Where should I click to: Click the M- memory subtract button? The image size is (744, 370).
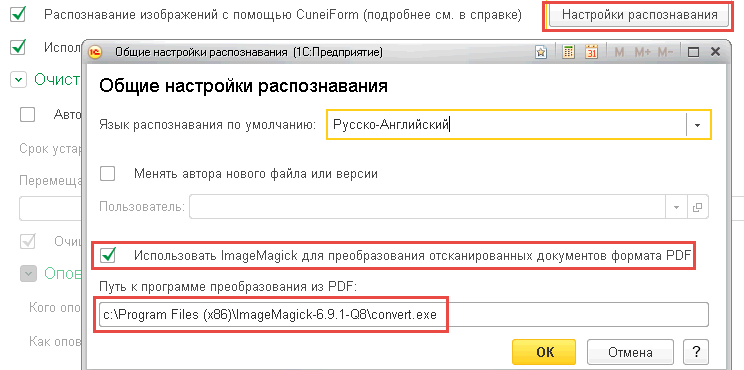tap(665, 52)
